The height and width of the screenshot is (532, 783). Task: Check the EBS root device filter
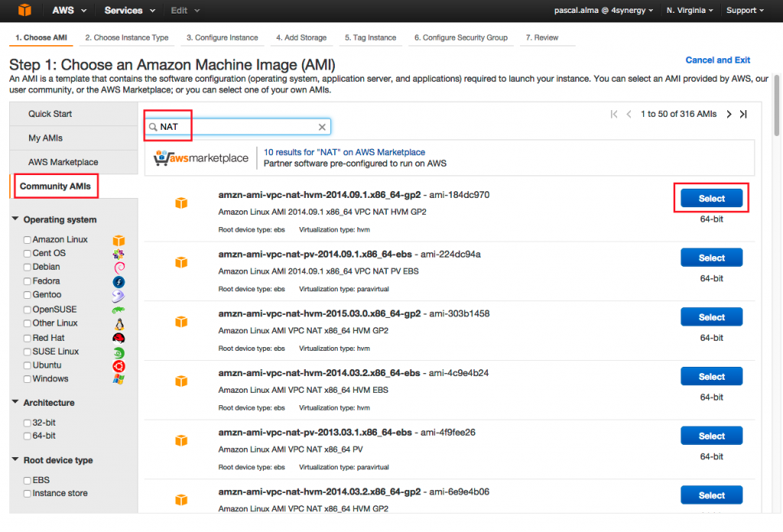pos(28,481)
